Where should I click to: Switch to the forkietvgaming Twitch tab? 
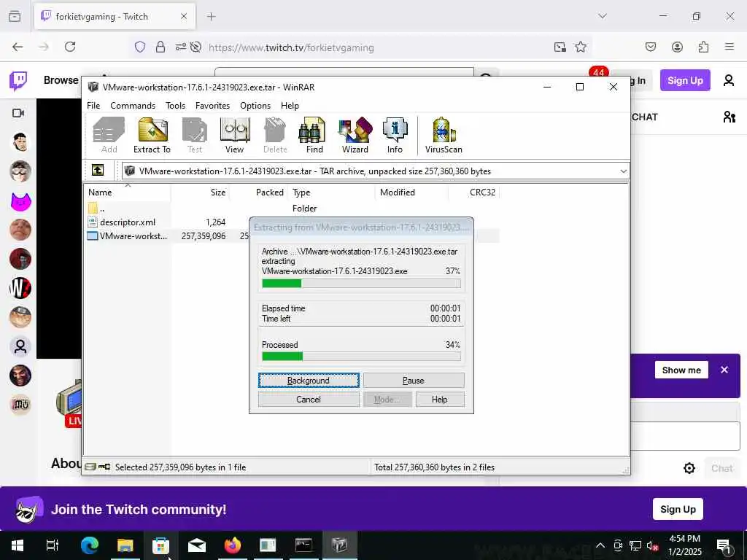tap(115, 17)
